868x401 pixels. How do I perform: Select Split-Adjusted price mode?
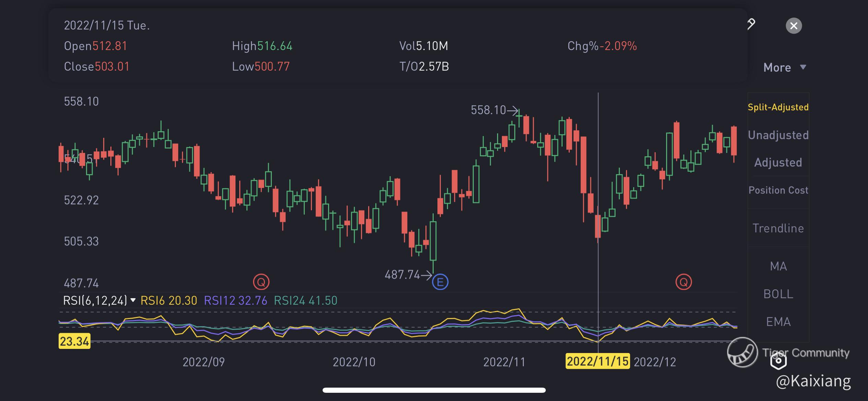pyautogui.click(x=778, y=107)
